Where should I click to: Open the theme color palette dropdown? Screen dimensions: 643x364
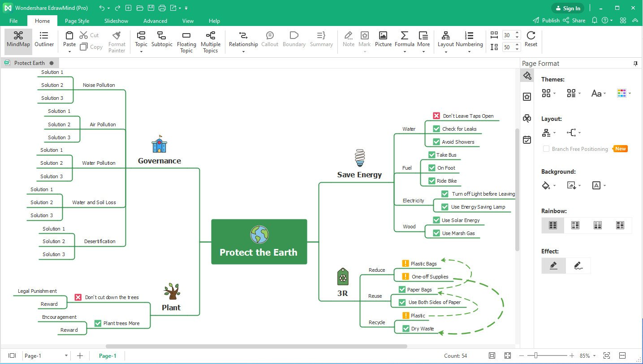click(624, 93)
